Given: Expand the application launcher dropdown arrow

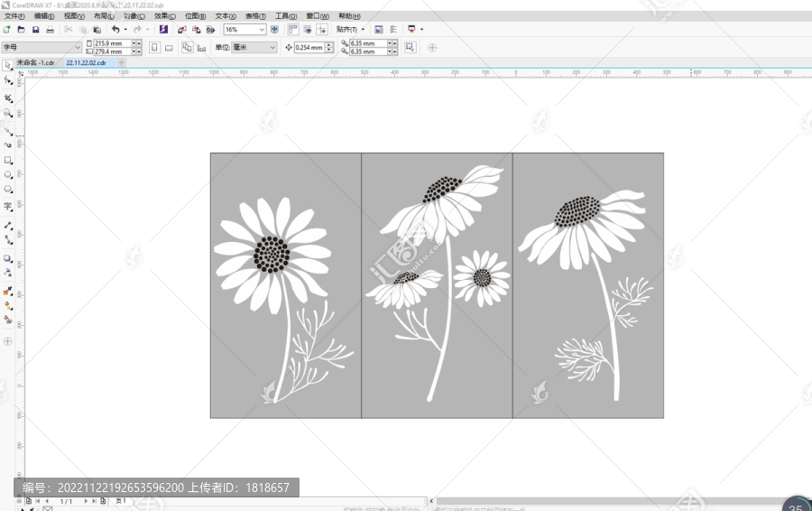Looking at the screenshot, I should [x=421, y=30].
